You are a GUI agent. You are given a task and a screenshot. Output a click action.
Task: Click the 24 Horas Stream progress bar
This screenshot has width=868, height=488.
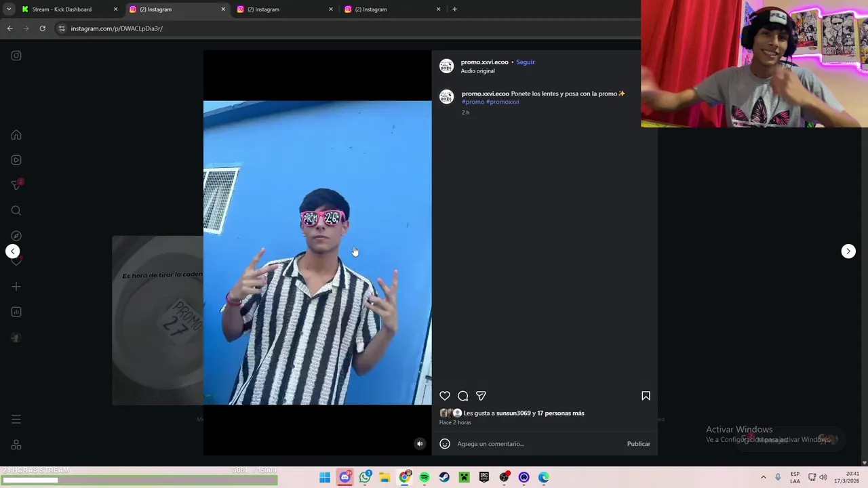tap(139, 481)
